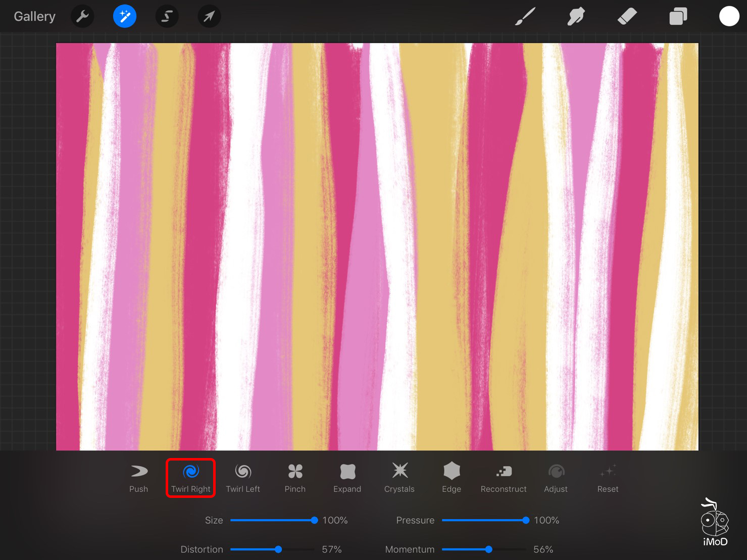Click the Size slider handle

(x=314, y=520)
